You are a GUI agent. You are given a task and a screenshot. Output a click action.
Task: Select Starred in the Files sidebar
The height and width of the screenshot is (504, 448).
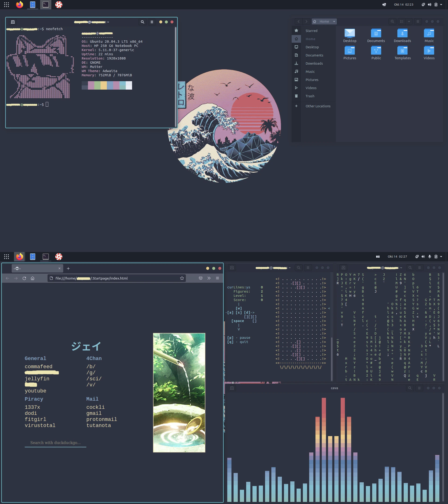pyautogui.click(x=314, y=31)
